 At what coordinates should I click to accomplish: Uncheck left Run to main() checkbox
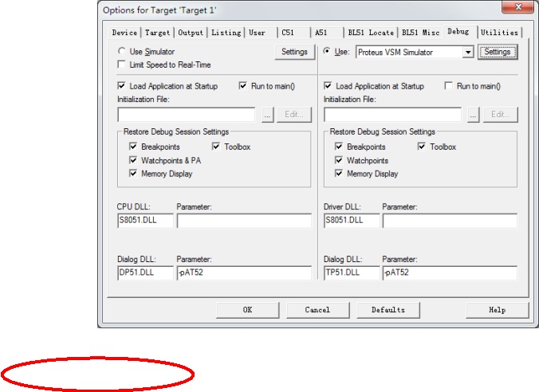click(x=242, y=85)
